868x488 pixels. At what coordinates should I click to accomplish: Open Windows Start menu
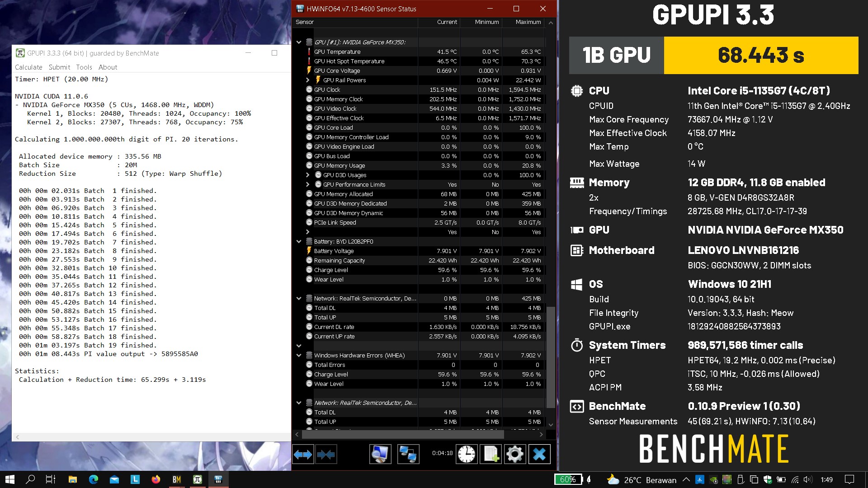point(9,479)
